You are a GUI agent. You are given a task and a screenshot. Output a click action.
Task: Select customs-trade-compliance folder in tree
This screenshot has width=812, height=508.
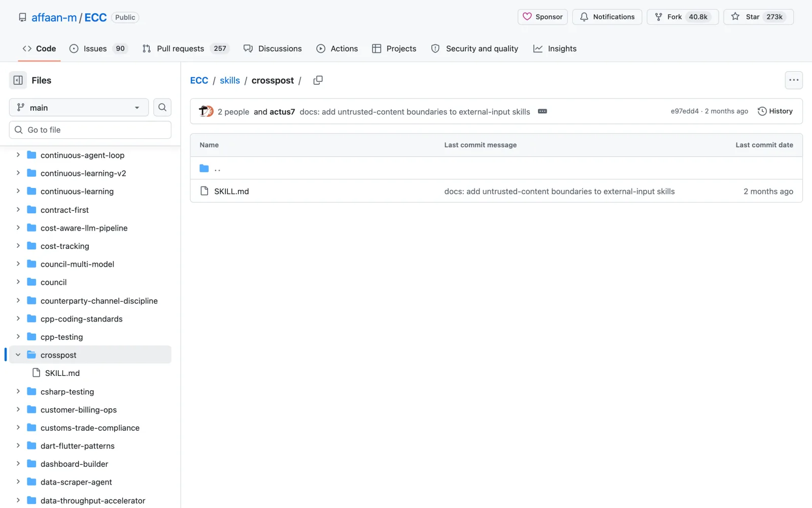point(90,428)
